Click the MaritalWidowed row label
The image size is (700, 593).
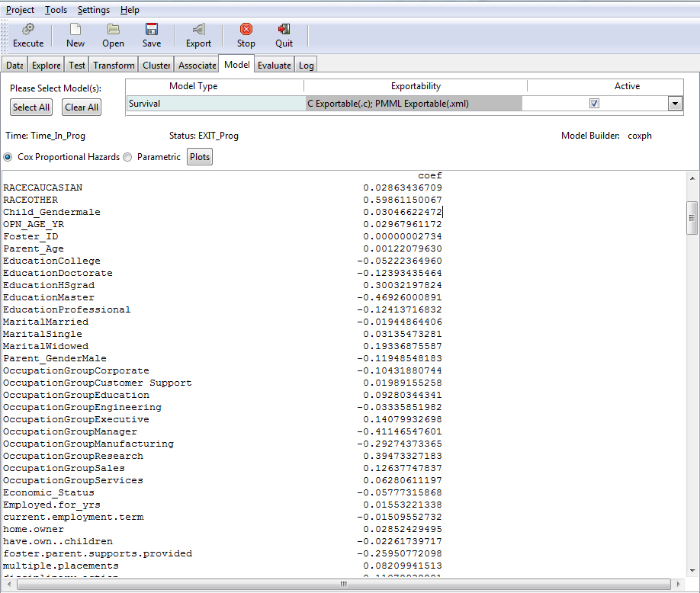coord(46,346)
